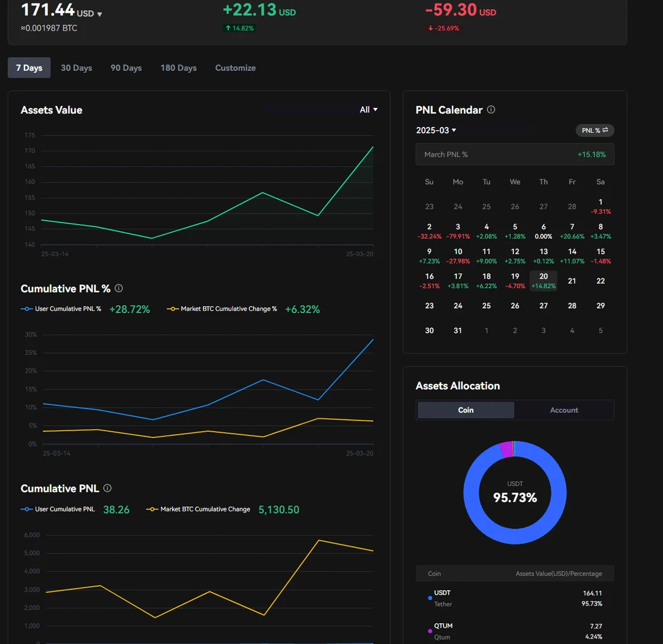
Task: Toggle Market BTC Cumulative Change legend series
Action: 199,509
